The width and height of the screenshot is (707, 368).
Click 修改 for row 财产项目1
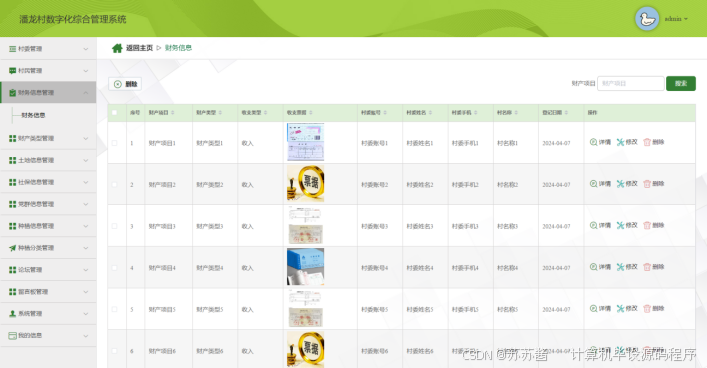pos(627,142)
